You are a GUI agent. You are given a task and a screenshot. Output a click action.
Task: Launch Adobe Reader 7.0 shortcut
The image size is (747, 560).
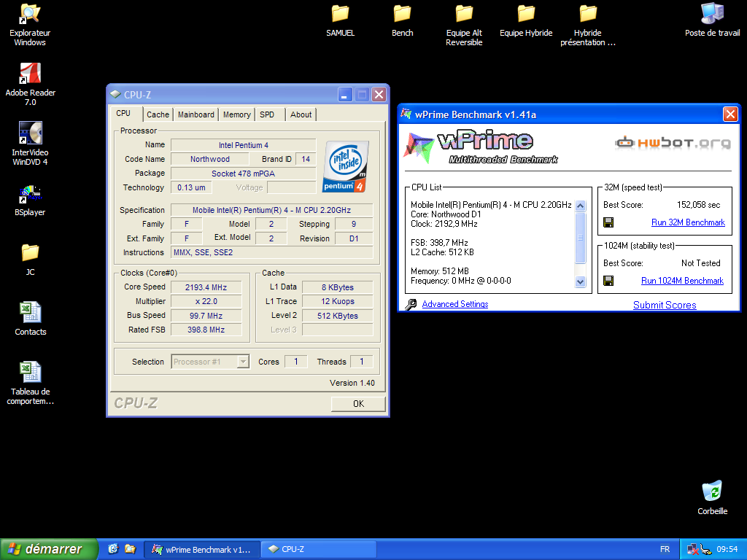[30, 85]
